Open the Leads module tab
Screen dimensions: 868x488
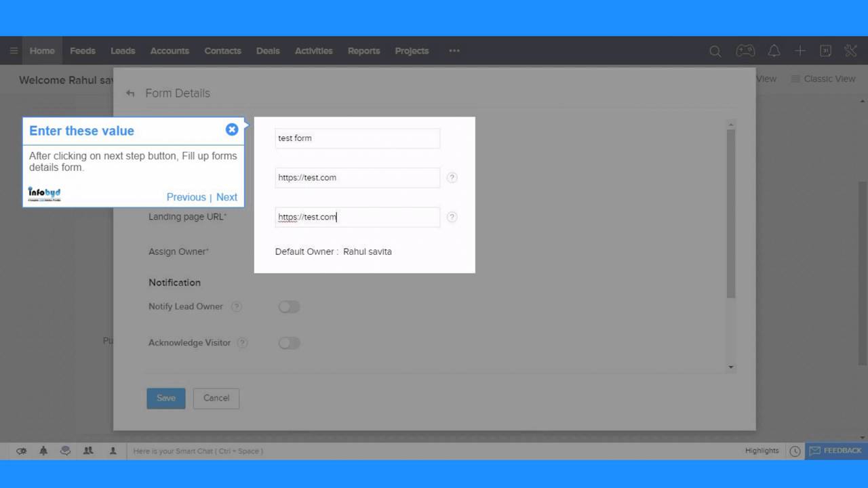coord(123,51)
